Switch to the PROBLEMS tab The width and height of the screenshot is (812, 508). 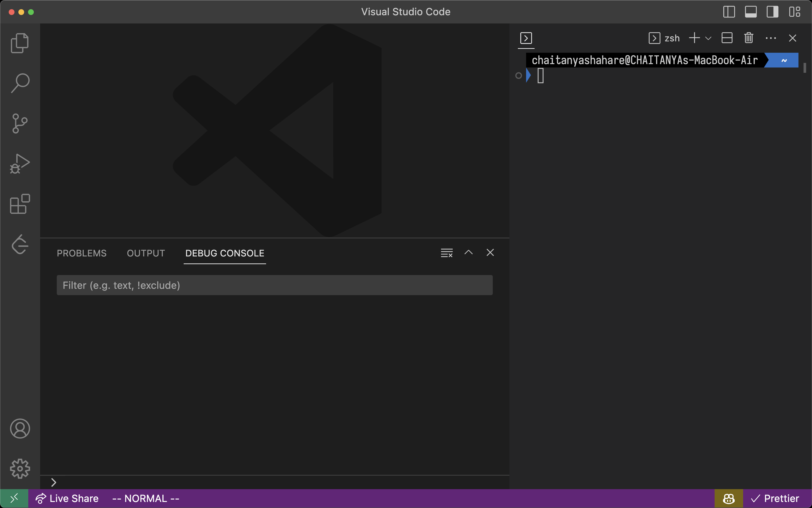point(81,253)
